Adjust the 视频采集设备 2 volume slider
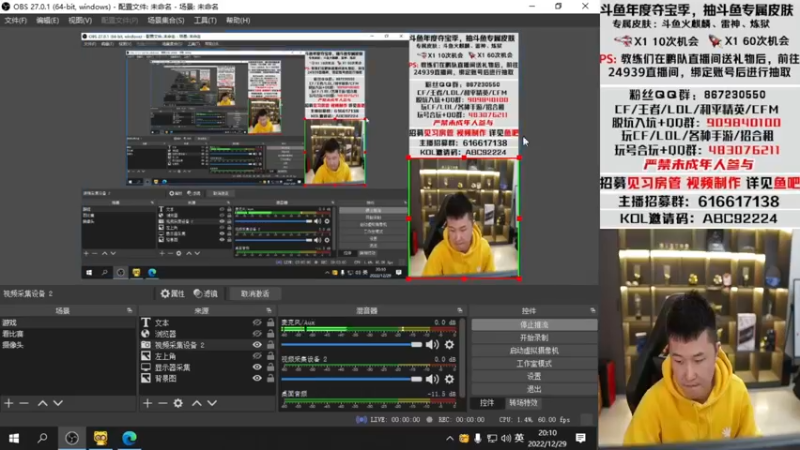Viewport: 800px width, 450px height. click(352, 379)
